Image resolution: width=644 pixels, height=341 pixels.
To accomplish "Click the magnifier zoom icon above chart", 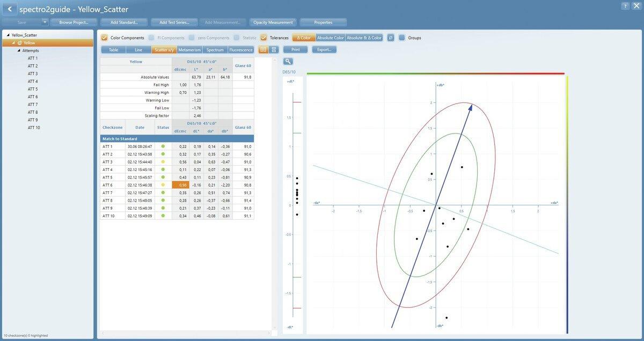I will [x=288, y=61].
